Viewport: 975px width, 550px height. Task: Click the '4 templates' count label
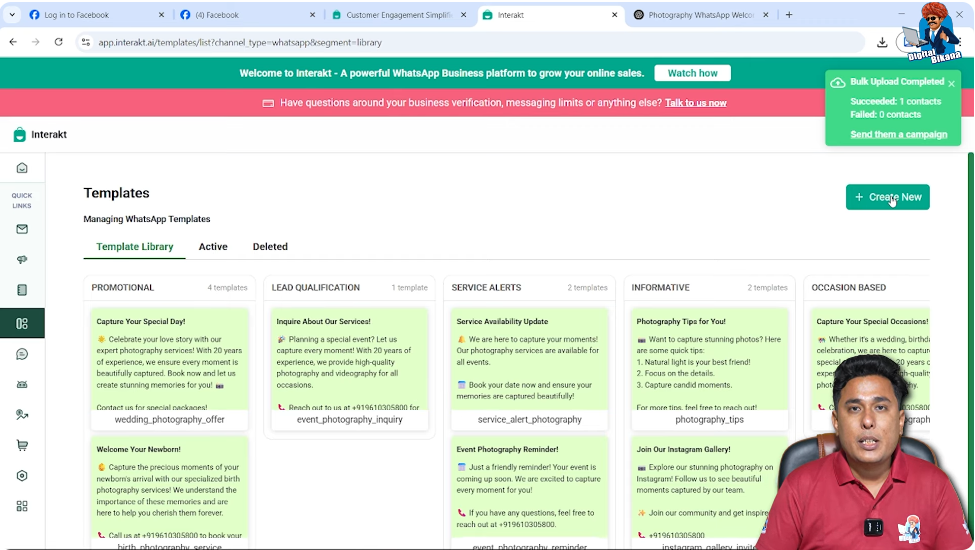pyautogui.click(x=227, y=288)
